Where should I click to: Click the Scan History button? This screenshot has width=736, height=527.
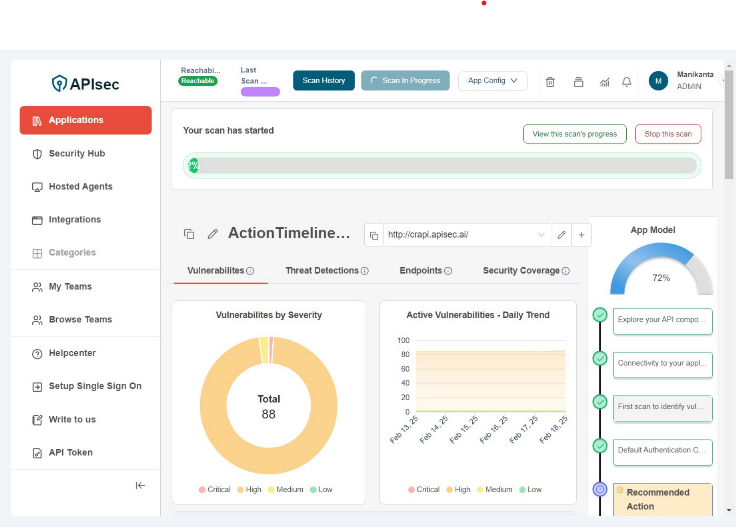(x=323, y=81)
